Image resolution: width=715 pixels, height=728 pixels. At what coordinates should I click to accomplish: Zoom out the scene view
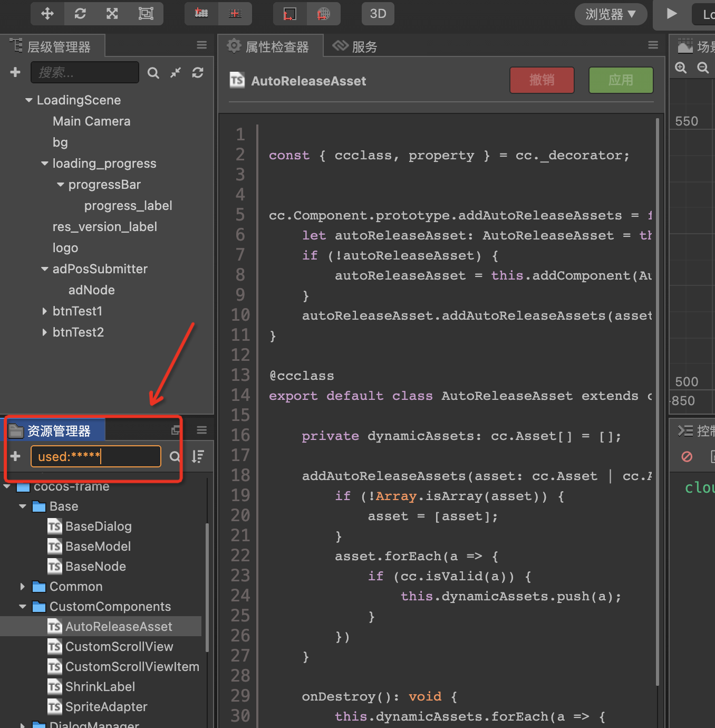pos(703,68)
